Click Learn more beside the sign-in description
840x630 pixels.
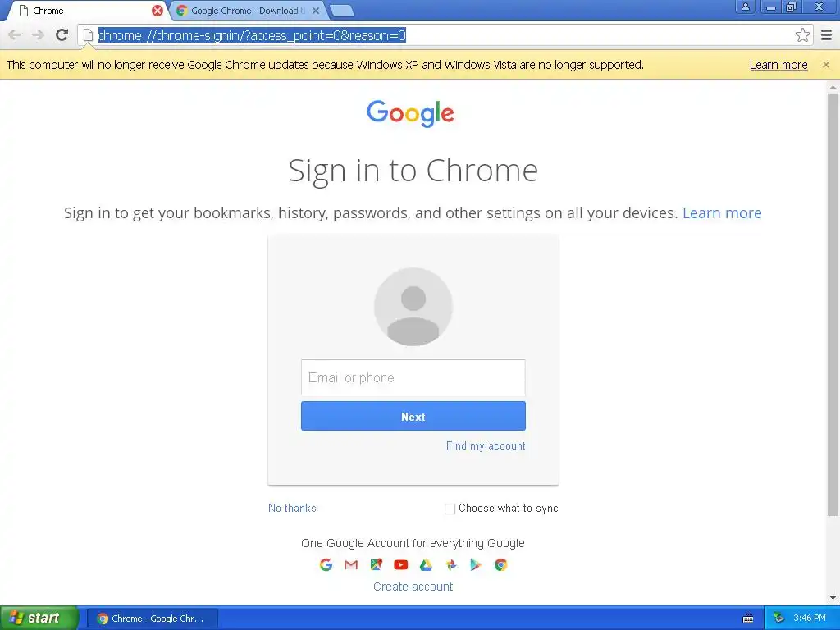(x=722, y=213)
